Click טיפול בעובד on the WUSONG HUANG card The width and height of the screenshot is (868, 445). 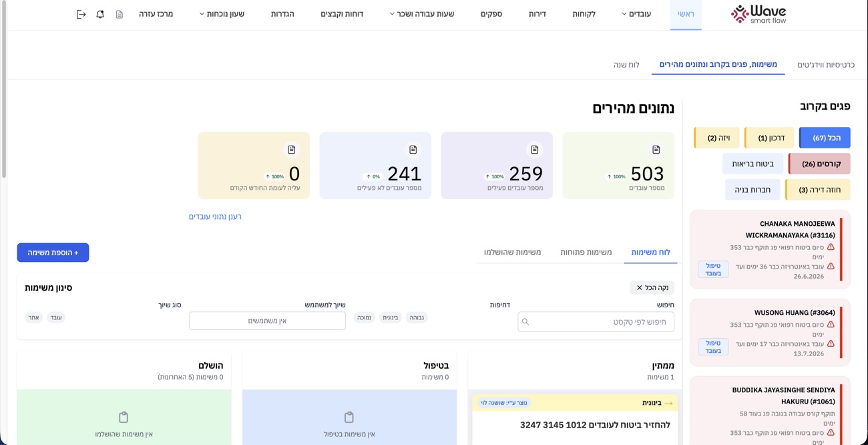coord(713,347)
